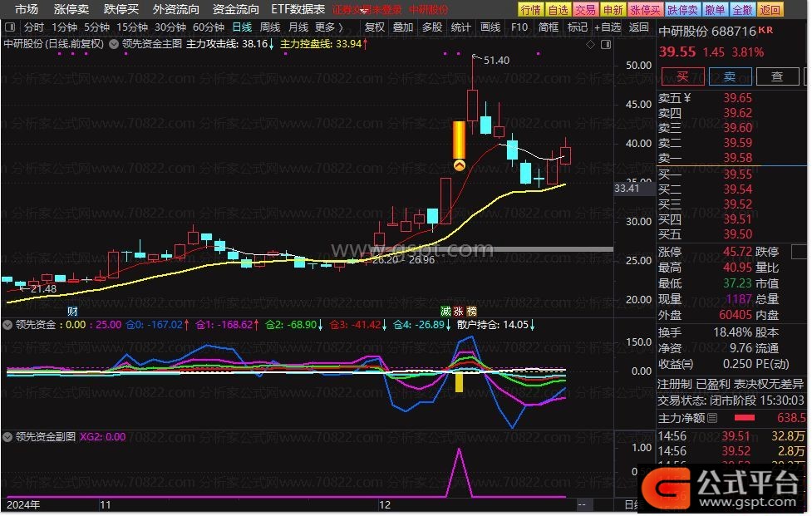The height and width of the screenshot is (516, 812).
Task: Click the yellow 申新 button
Action: [613, 9]
